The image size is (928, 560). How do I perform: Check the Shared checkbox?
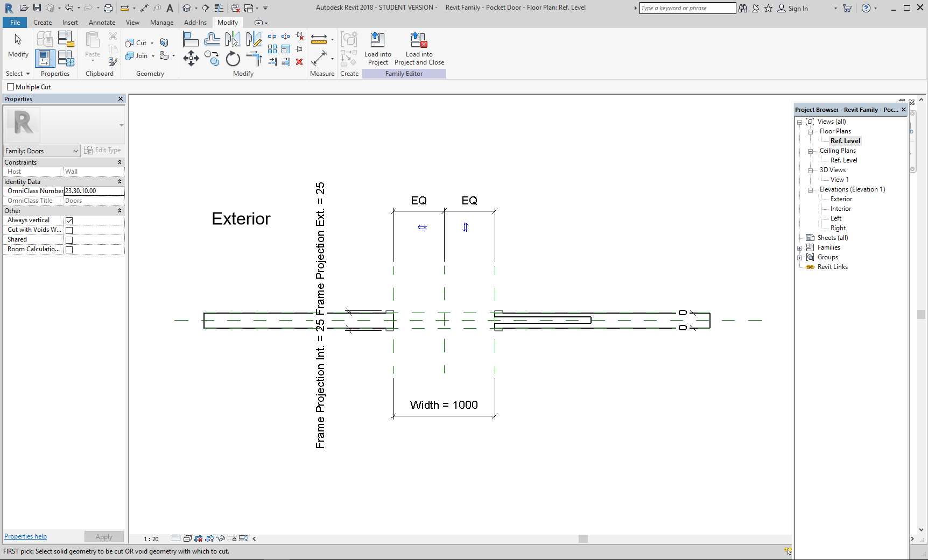point(69,240)
